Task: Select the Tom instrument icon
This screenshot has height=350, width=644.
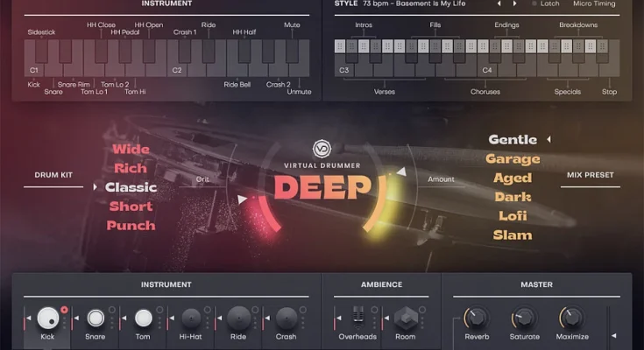Action: pos(144,318)
